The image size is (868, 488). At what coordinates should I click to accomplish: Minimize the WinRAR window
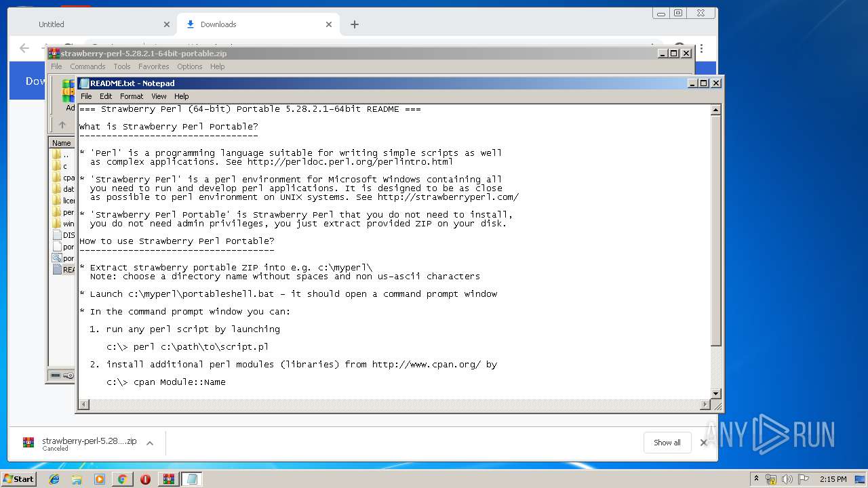click(663, 53)
